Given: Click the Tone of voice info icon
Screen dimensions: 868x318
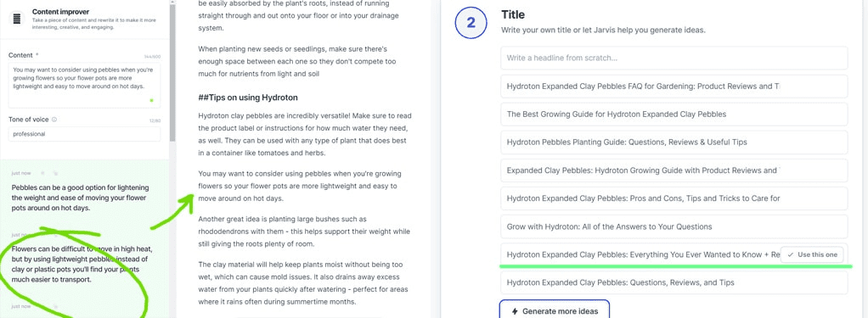Looking at the screenshot, I should pyautogui.click(x=54, y=120).
